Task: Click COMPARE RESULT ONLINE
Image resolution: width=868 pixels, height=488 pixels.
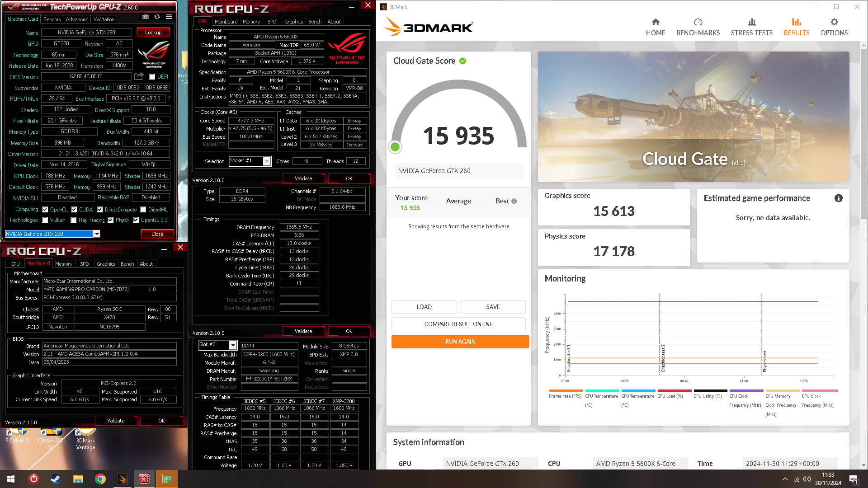Action: (x=458, y=324)
